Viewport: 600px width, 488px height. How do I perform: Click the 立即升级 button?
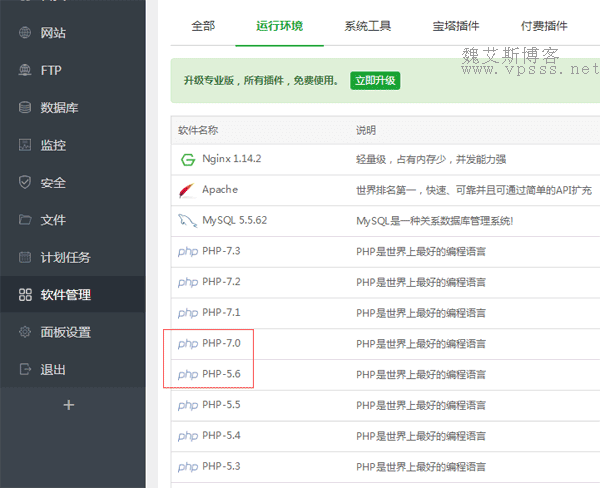(375, 80)
